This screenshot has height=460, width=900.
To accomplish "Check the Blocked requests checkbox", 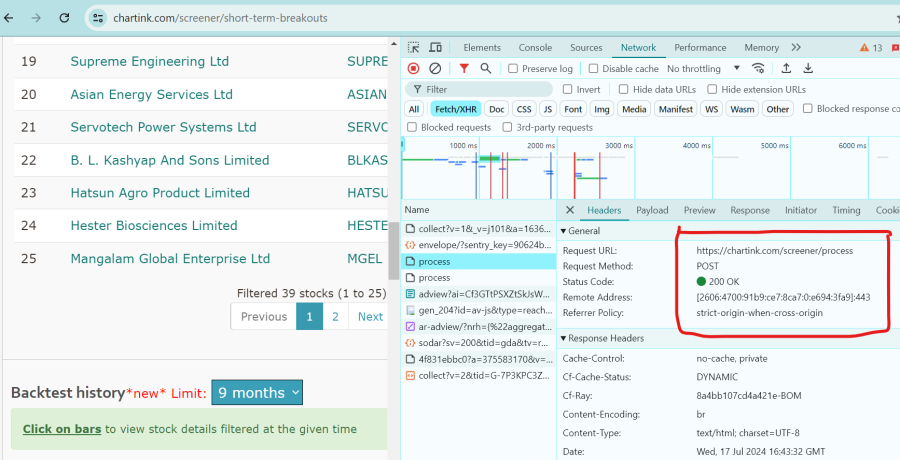I will pyautogui.click(x=412, y=127).
